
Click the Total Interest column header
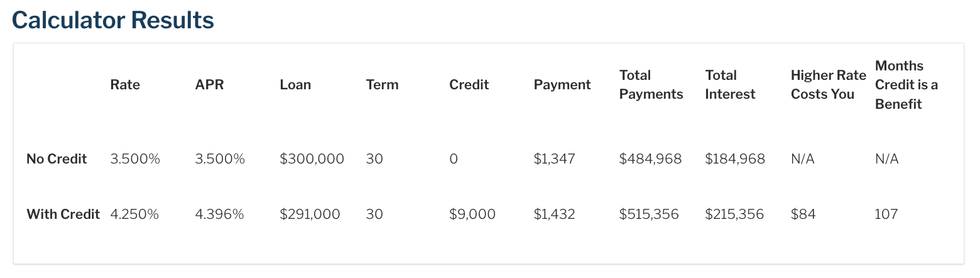(730, 85)
